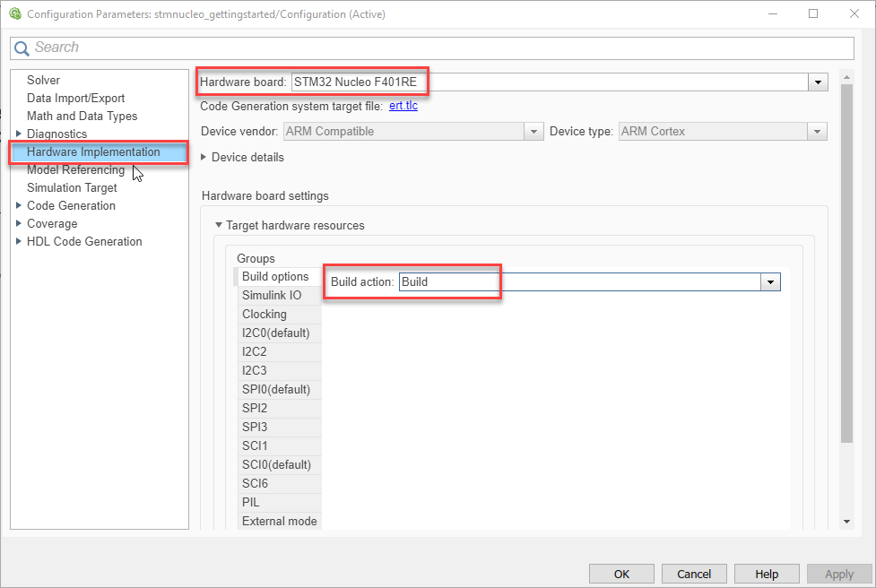Click the search magnifier icon
This screenshot has width=876, height=588.
(x=22, y=48)
